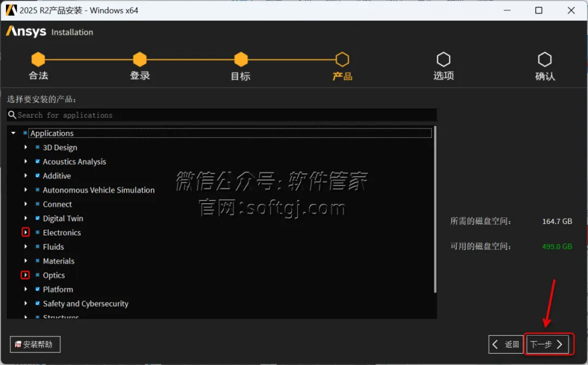Image resolution: width=588 pixels, height=365 pixels.
Task: Uncheck the Additive checkbox
Action: (x=38, y=175)
